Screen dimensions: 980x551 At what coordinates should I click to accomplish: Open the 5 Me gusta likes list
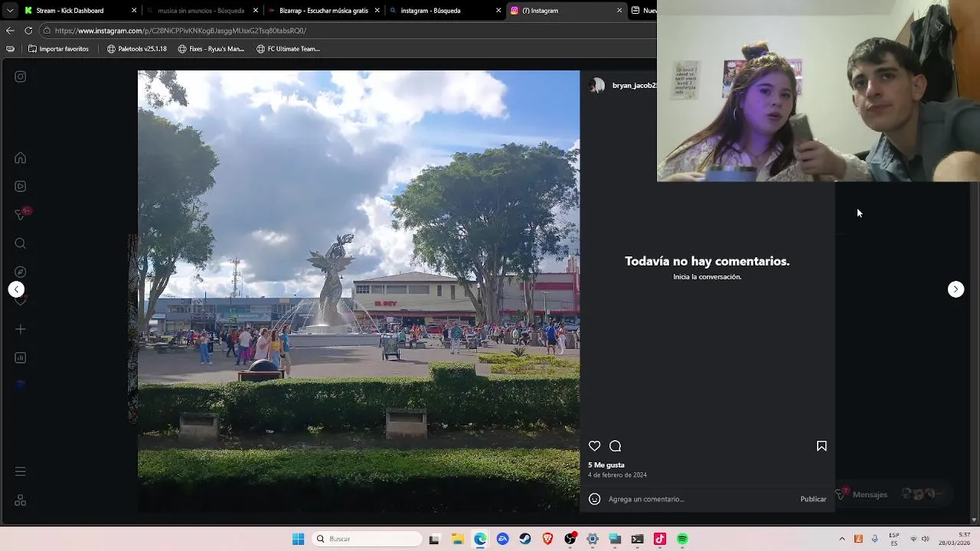pos(606,465)
